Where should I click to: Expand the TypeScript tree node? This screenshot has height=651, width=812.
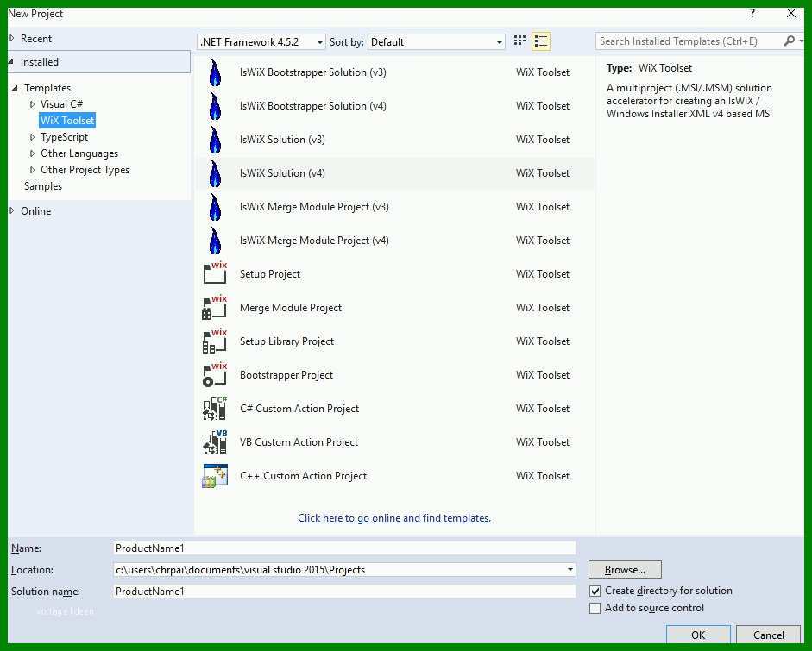(x=32, y=137)
